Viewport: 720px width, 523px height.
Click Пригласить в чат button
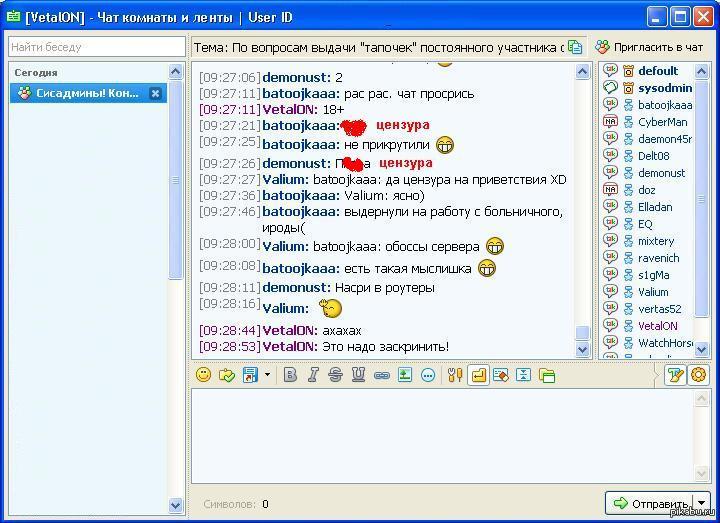pyautogui.click(x=650, y=47)
